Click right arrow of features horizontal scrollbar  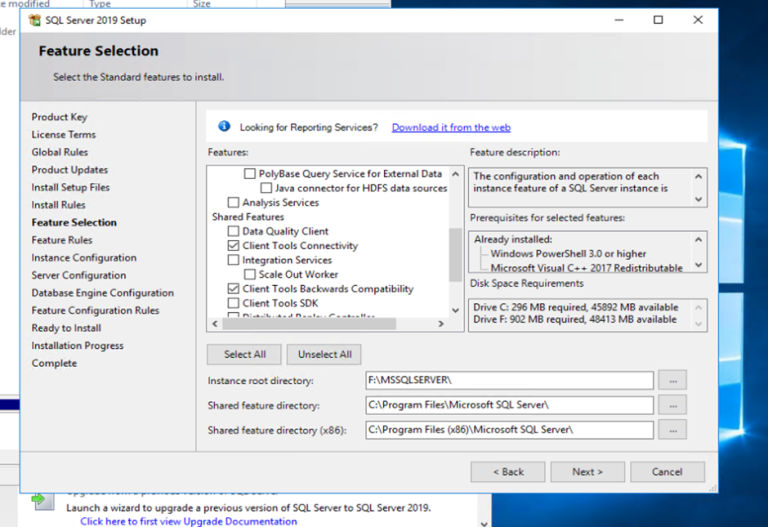441,324
